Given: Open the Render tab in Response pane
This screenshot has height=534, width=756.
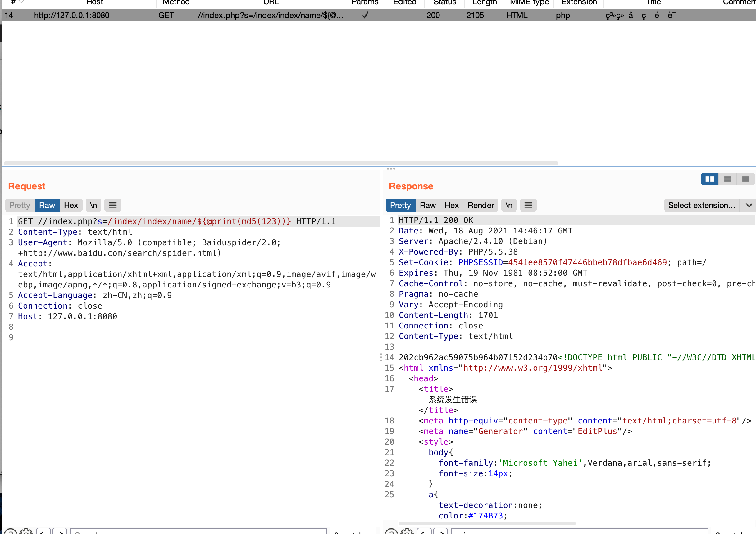Looking at the screenshot, I should 481,205.
